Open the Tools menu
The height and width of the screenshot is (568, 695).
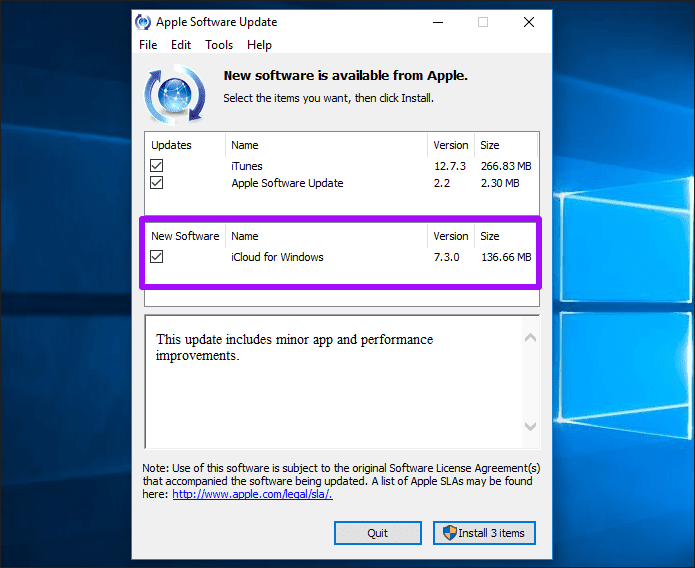click(x=219, y=45)
